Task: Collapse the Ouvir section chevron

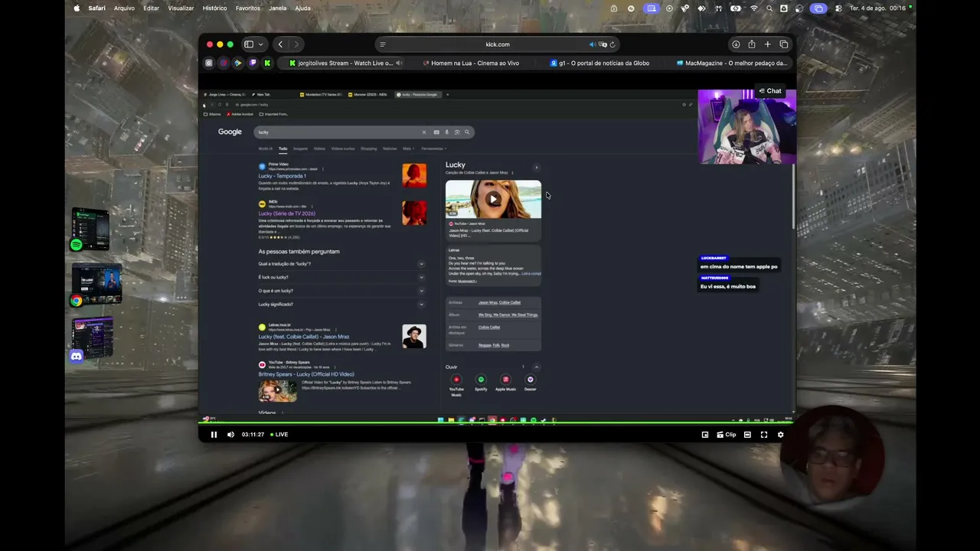Action: coord(537,367)
